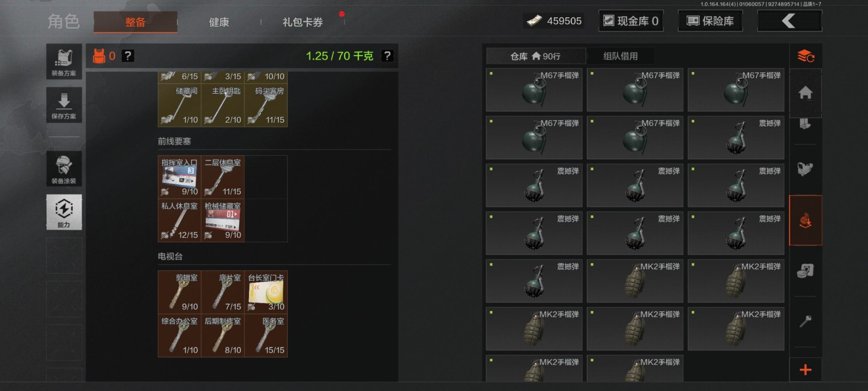Switch to the 健康 tab
The image size is (868, 391).
219,22
